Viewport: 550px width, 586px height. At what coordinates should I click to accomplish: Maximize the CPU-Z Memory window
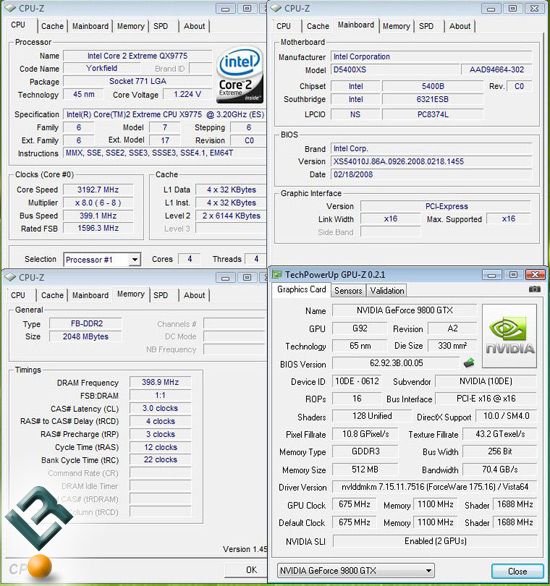[247, 278]
